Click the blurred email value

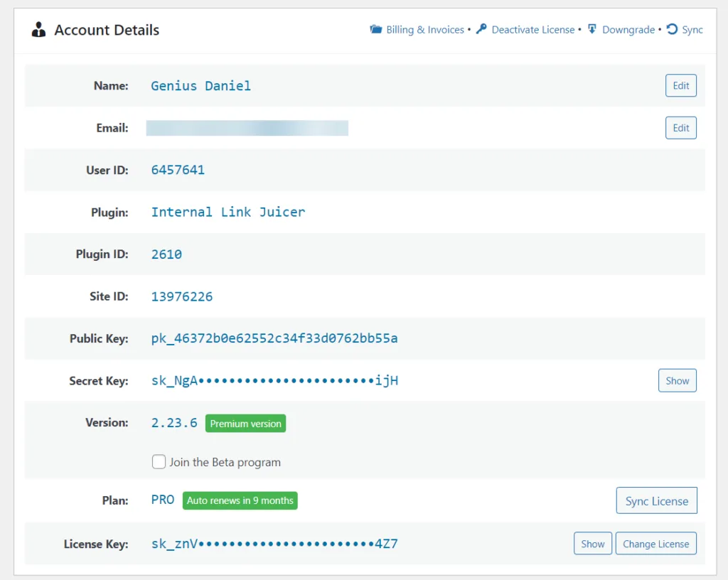[x=247, y=128]
